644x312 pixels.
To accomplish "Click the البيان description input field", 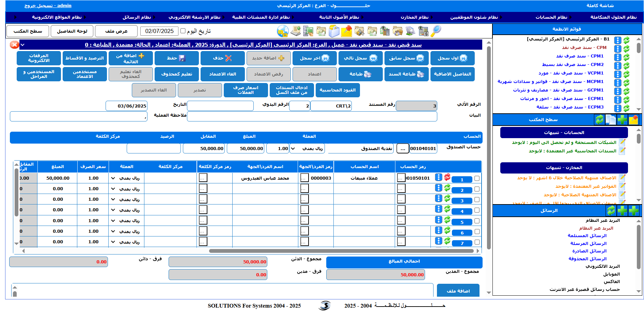I will [x=312, y=116].
